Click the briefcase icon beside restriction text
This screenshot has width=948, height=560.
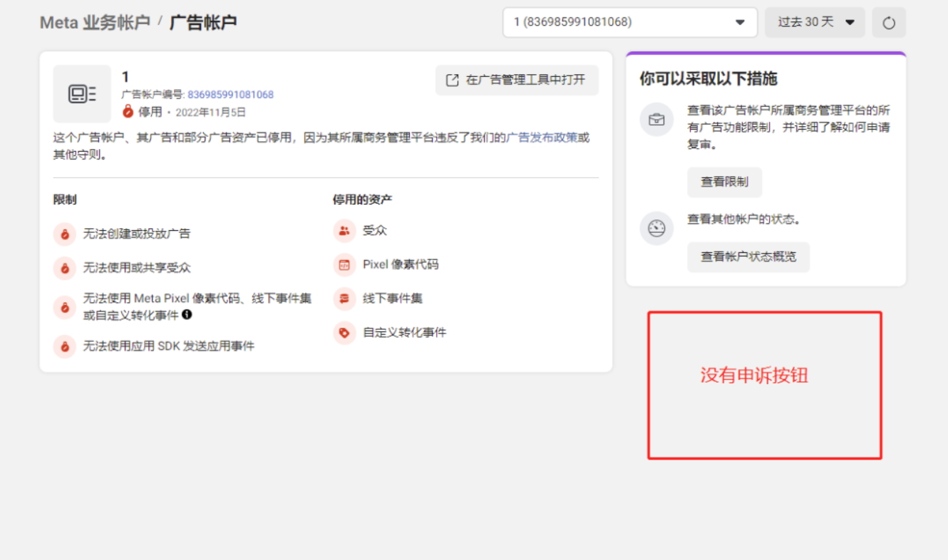656,120
